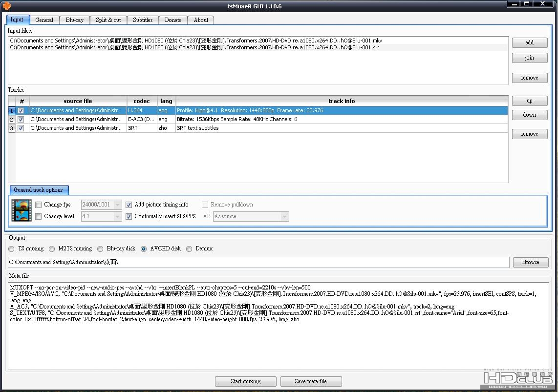
Task: Open the About tab
Action: (x=201, y=20)
